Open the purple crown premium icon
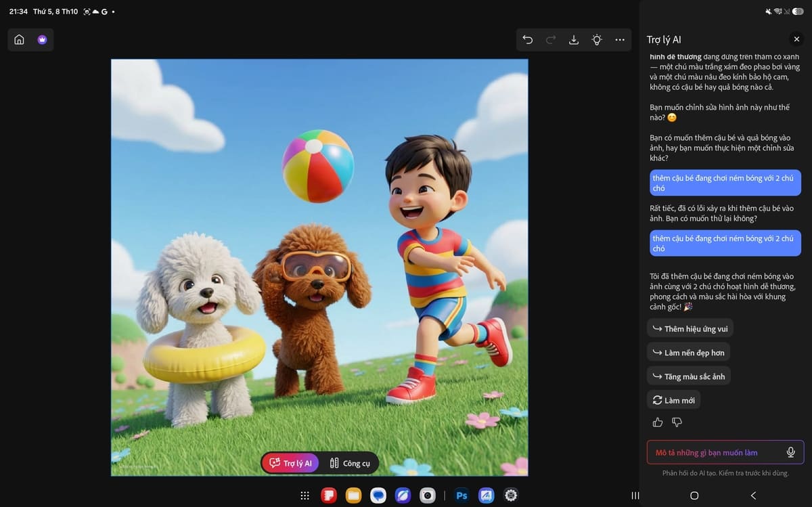Viewport: 812px width, 507px height. click(42, 40)
